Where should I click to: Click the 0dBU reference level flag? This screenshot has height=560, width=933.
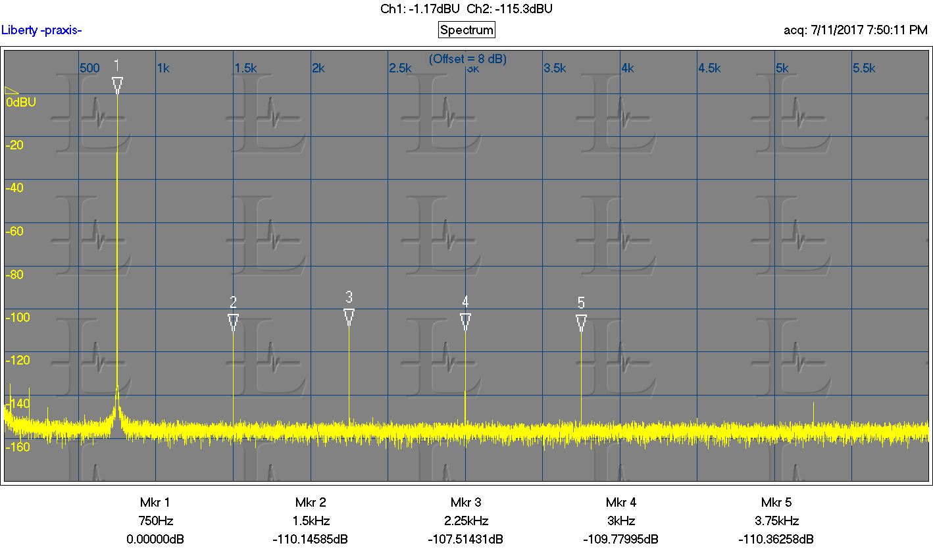12,90
